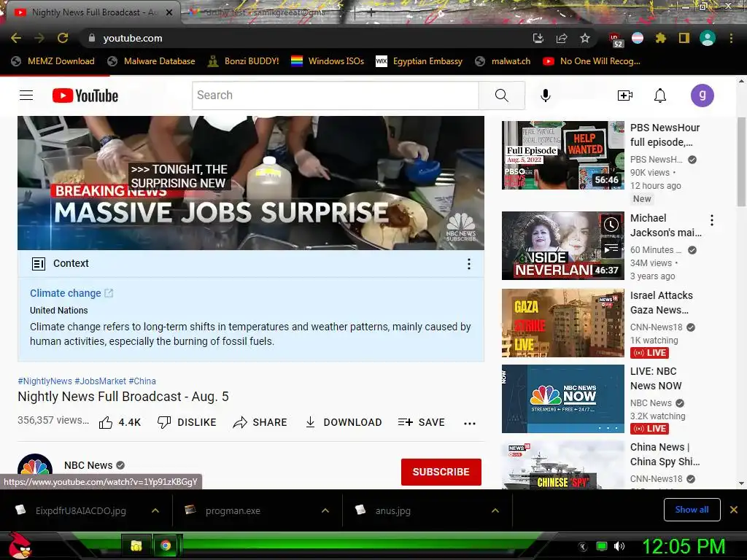Expand options for EixpdfrU8AIACDO.jpg download
This screenshot has width=747, height=560.
(x=155, y=510)
